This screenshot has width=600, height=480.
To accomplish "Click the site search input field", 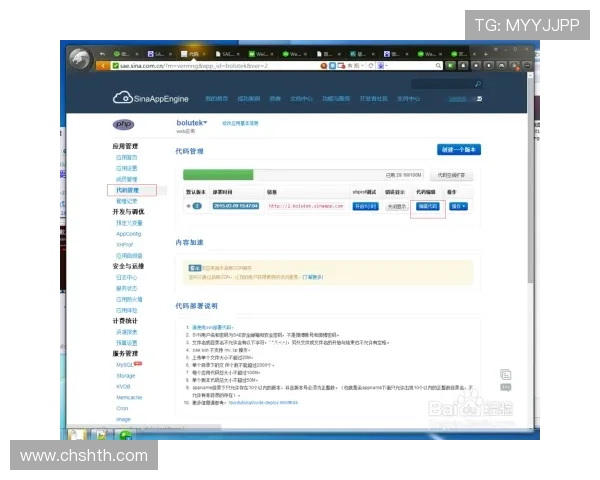I will point(442,84).
